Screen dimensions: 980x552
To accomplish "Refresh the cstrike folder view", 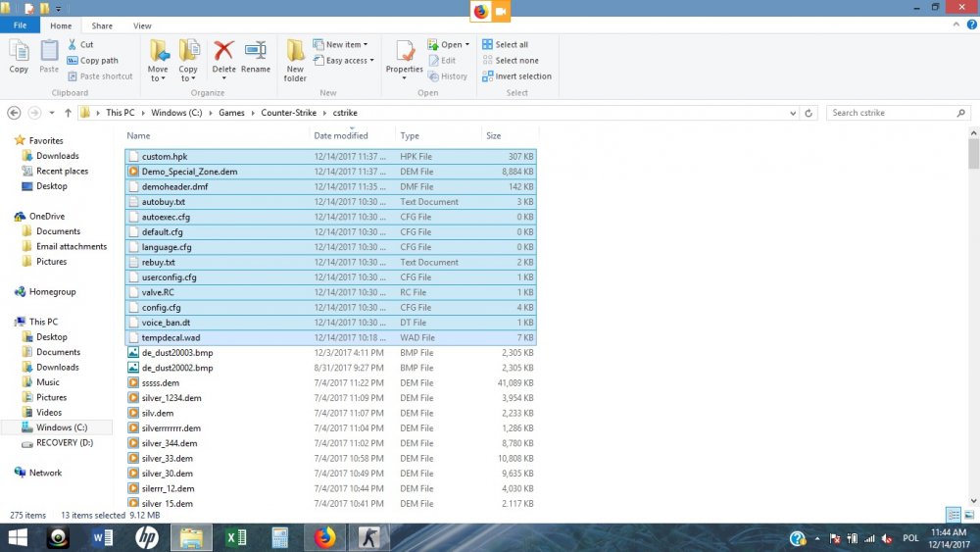I will (808, 113).
